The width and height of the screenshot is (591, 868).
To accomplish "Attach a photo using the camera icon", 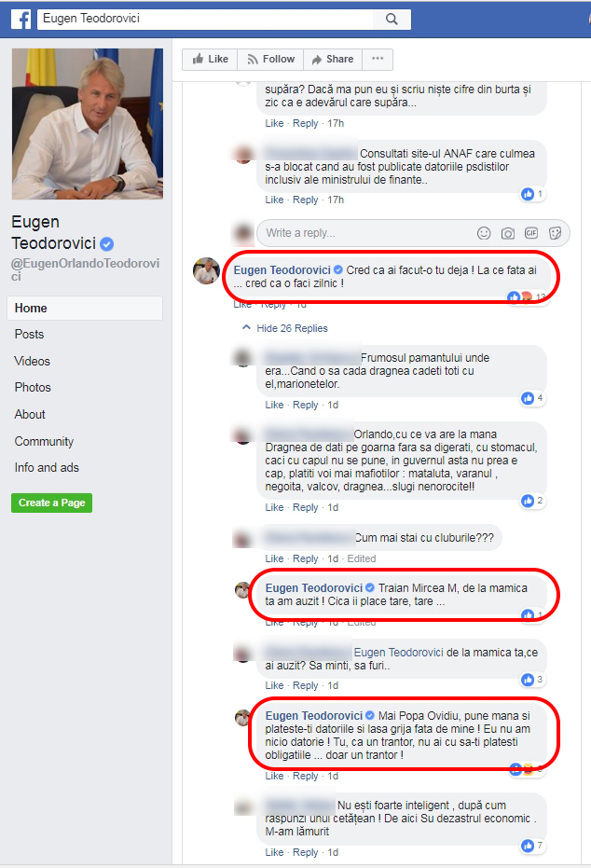I will tap(507, 233).
